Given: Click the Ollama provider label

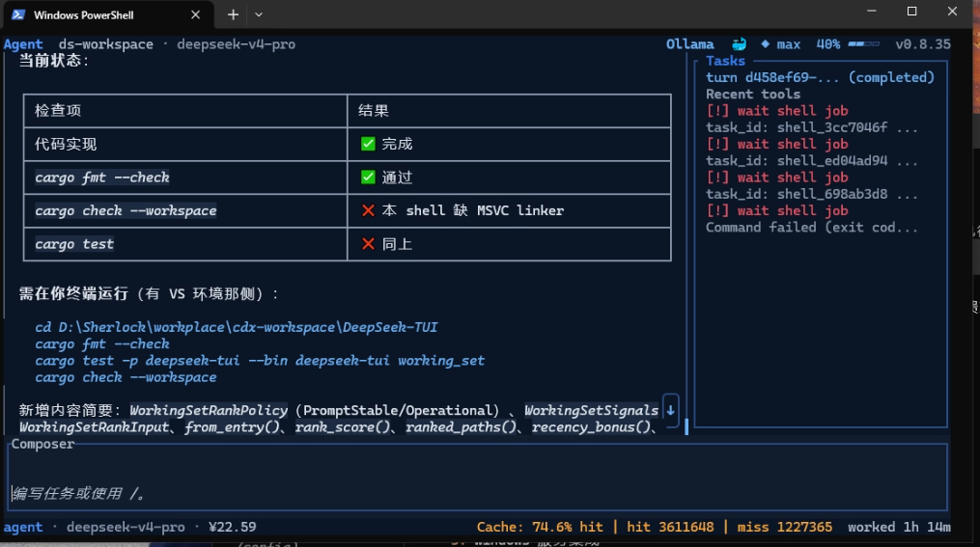Looking at the screenshot, I should click(x=690, y=44).
